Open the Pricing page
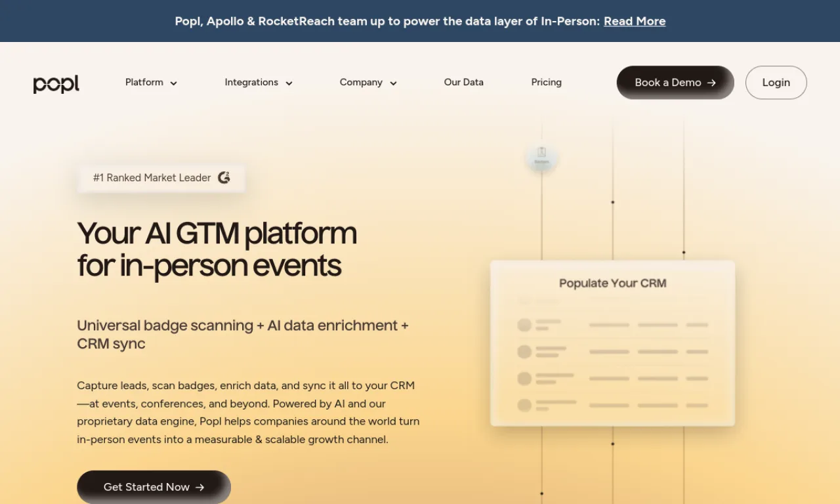The image size is (840, 504). point(547,83)
